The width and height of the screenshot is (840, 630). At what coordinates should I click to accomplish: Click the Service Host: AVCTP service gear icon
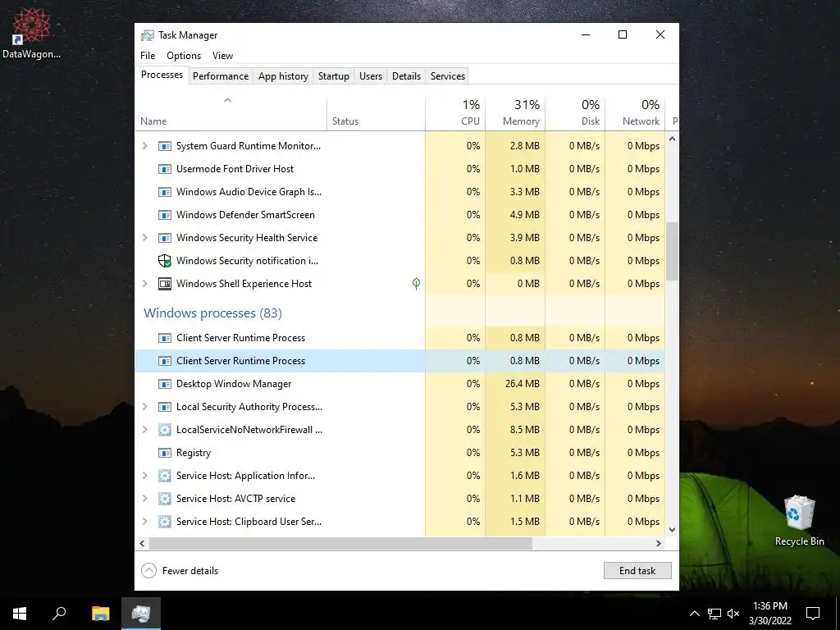(164, 499)
